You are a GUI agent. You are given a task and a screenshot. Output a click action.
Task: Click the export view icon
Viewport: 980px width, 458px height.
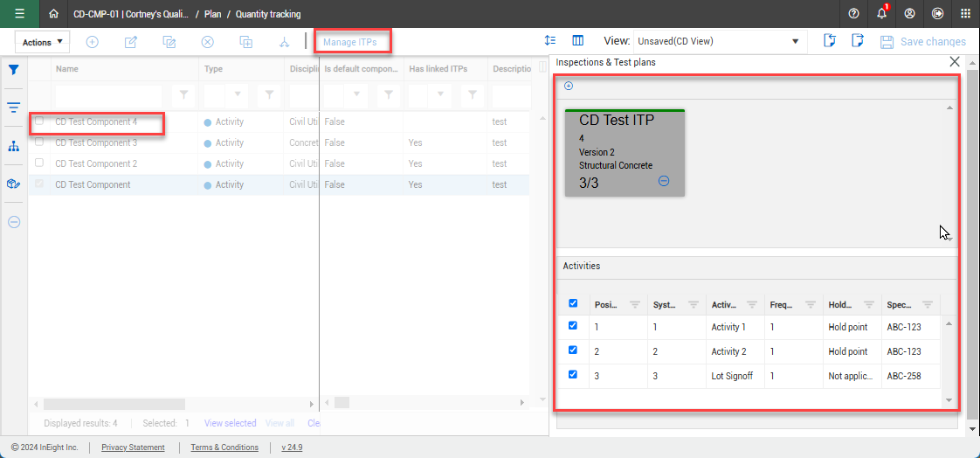pyautogui.click(x=858, y=41)
